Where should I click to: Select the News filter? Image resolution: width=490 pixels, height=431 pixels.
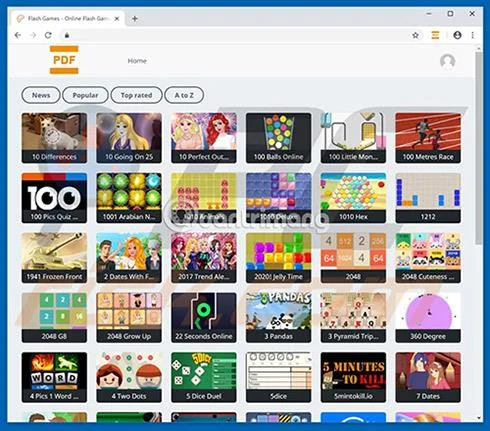click(41, 95)
